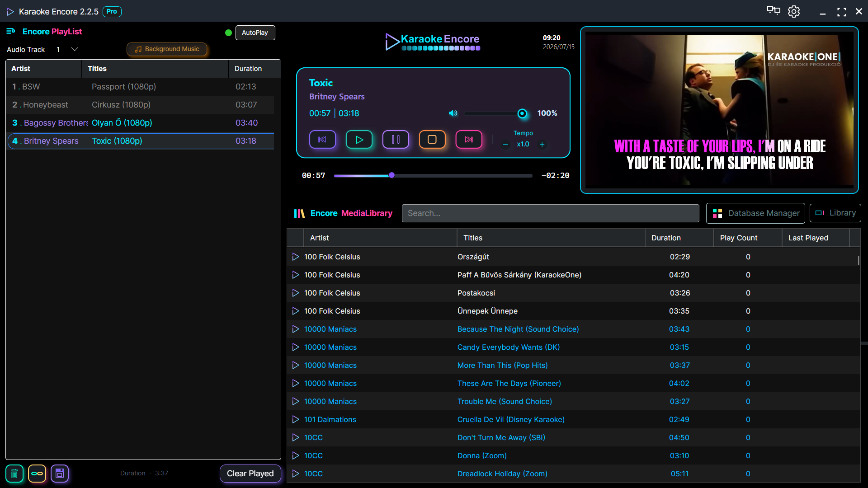868x488 pixels.
Task: Click the green play button
Action: (x=359, y=140)
